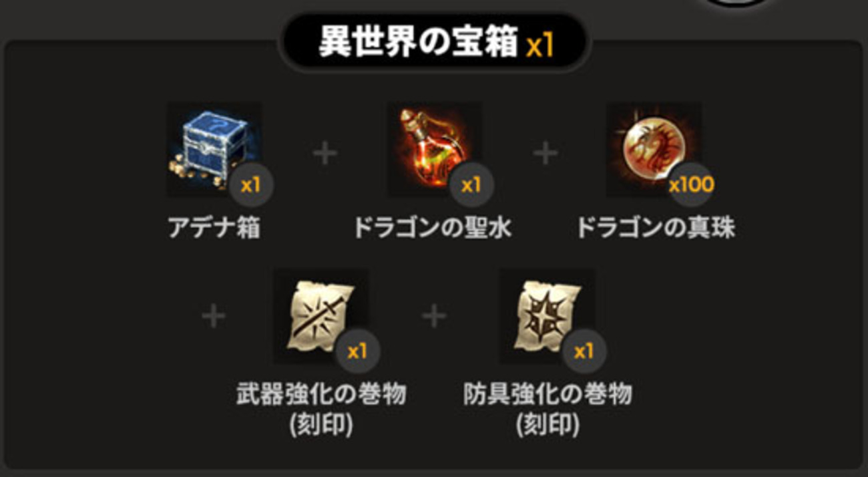
Task: Click the blue Adena box chest icon
Action: [214, 150]
